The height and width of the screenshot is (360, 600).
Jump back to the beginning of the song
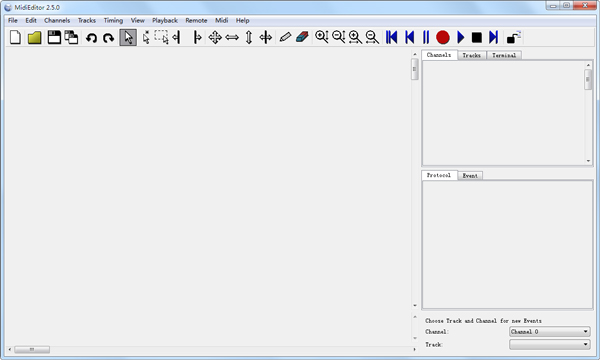pyautogui.click(x=391, y=37)
